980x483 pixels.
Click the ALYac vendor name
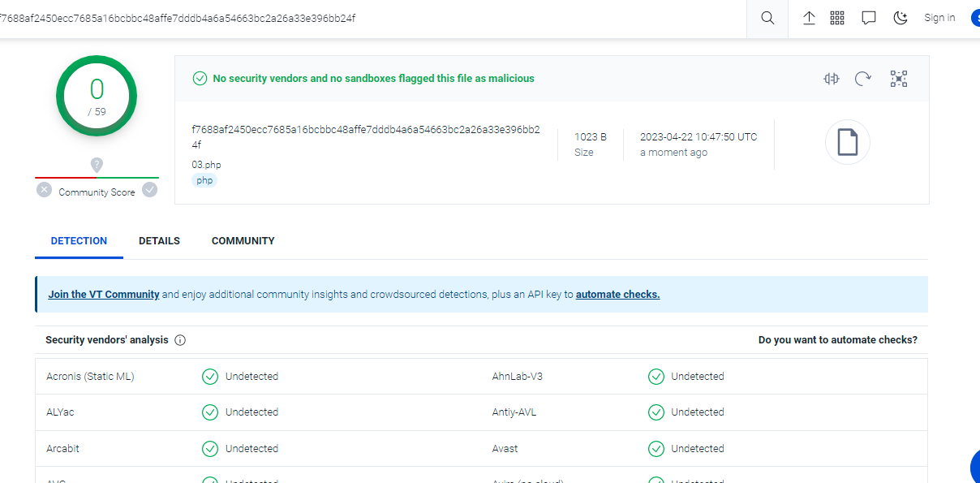[x=60, y=412]
